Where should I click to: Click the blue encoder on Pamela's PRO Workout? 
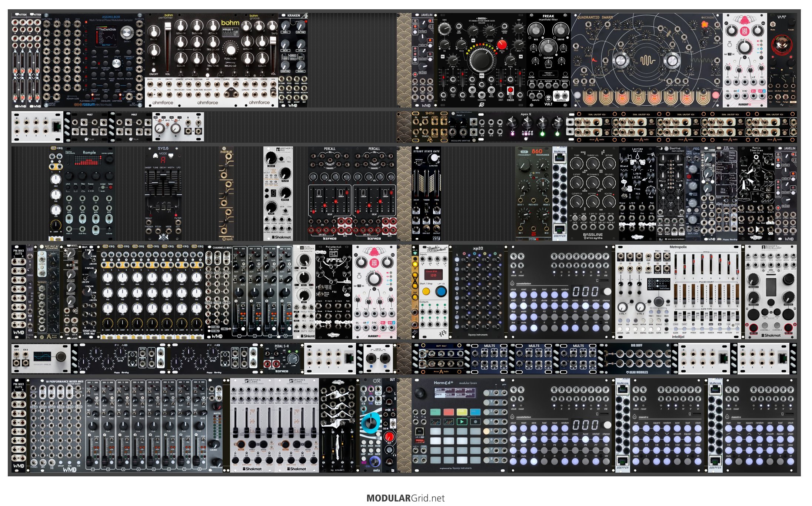440,291
